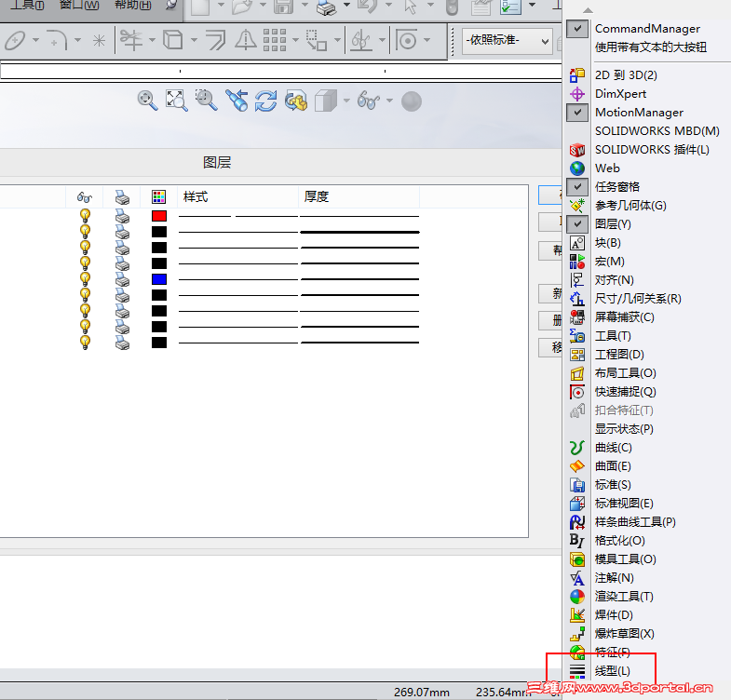Activate the Trim Entities scissors tool
Screen dimensions: 731x700
131,40
